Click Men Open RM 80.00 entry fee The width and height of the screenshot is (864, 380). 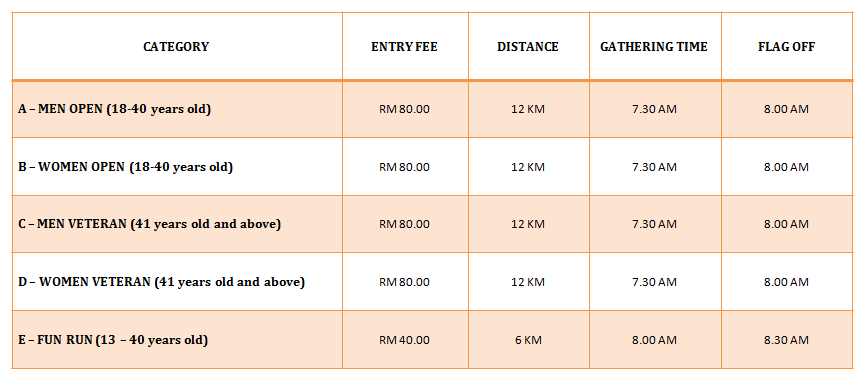click(404, 109)
